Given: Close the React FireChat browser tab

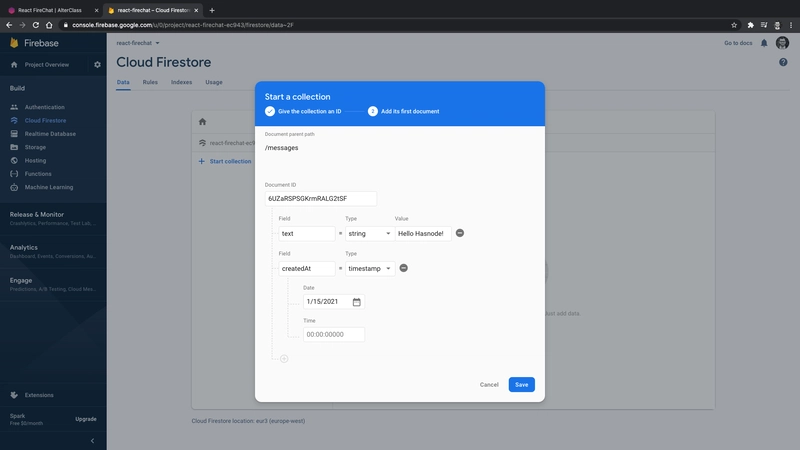Looking at the screenshot, I should point(96,10).
